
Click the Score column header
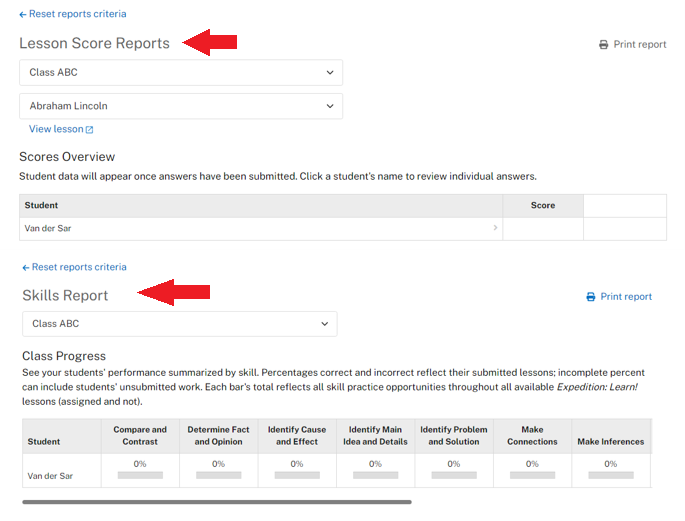[543, 205]
